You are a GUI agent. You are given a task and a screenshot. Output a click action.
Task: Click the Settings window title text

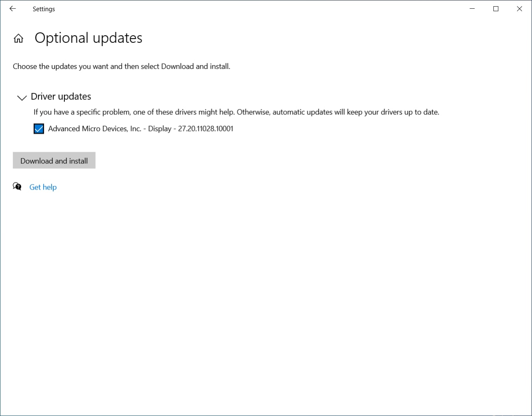pyautogui.click(x=44, y=9)
